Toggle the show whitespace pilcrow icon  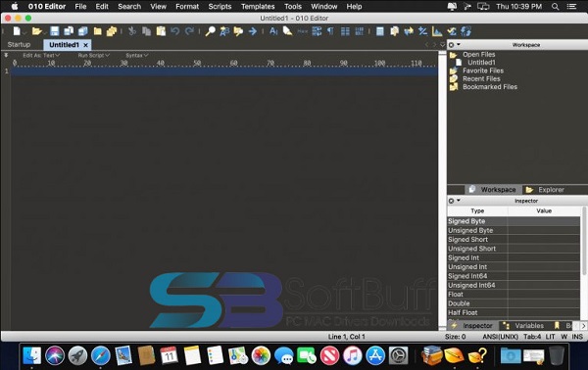(x=330, y=31)
